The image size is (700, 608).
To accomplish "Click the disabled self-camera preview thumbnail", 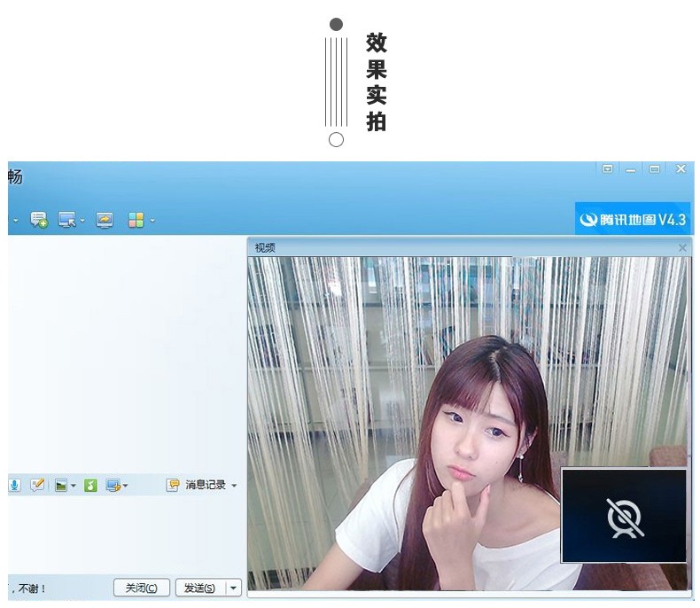I will pyautogui.click(x=624, y=515).
